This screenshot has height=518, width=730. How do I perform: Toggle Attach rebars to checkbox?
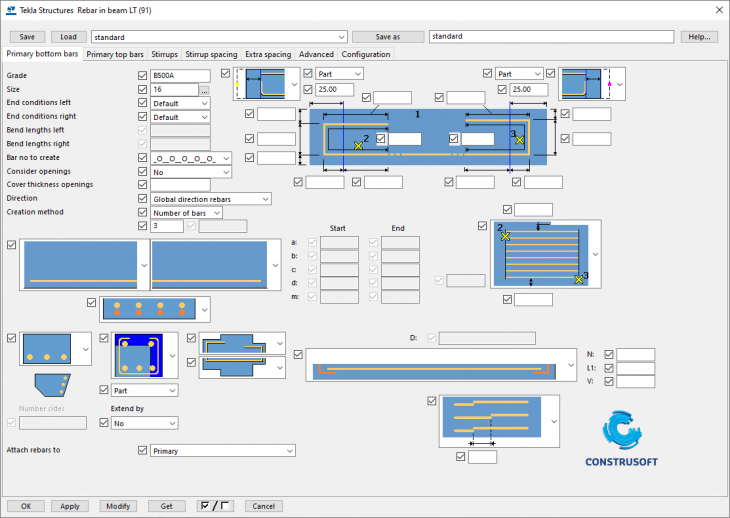[142, 450]
